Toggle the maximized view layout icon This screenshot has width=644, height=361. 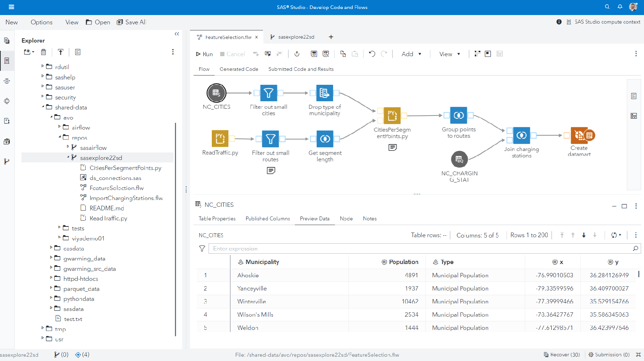pos(488,54)
